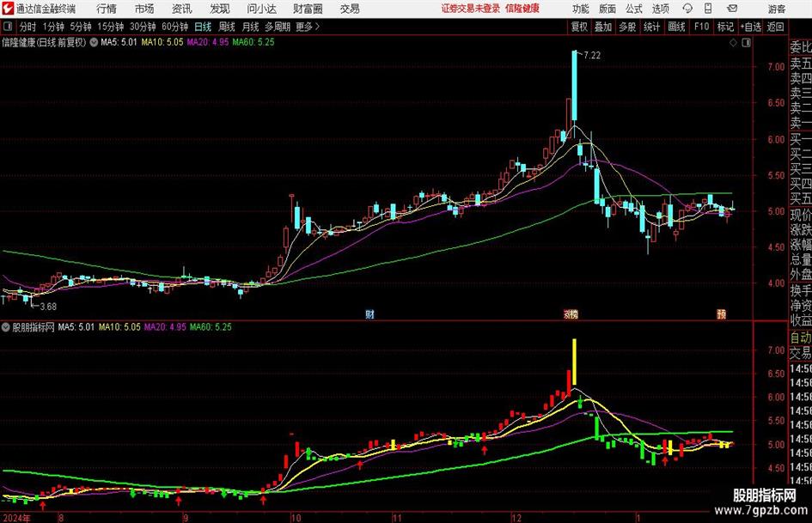812x523 pixels.
Task: Click the 游客 user account label
Action: (777, 9)
